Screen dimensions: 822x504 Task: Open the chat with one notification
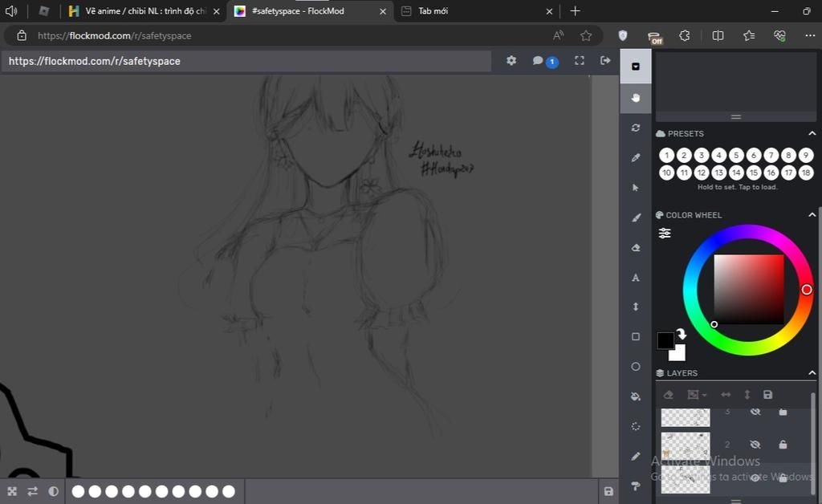point(545,61)
